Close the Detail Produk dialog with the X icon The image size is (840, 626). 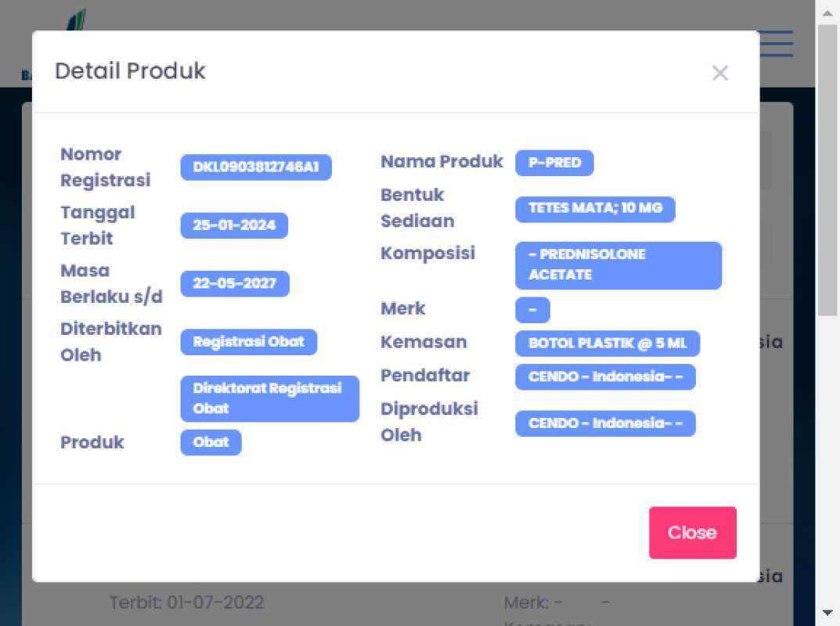pos(719,73)
